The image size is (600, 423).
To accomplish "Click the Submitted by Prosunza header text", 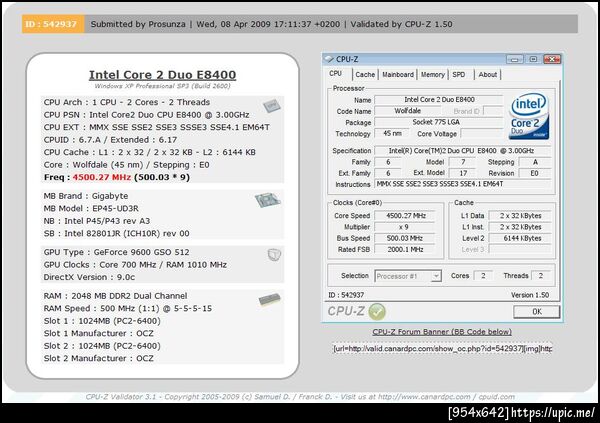I will 138,24.
